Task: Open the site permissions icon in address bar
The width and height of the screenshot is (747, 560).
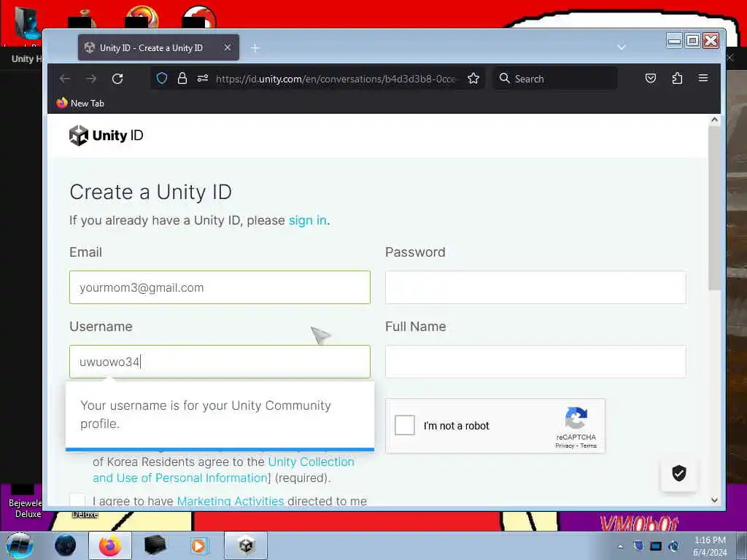Action: (x=203, y=78)
